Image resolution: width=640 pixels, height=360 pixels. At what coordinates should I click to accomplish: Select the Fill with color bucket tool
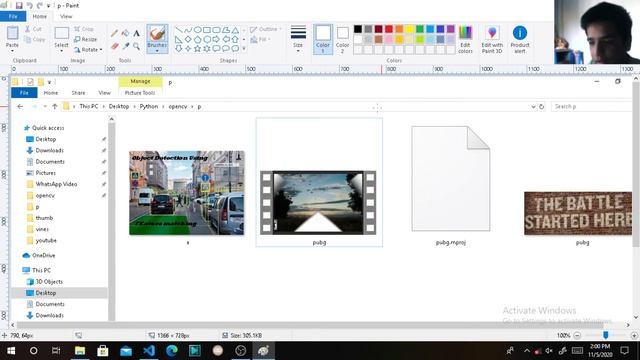click(x=126, y=33)
